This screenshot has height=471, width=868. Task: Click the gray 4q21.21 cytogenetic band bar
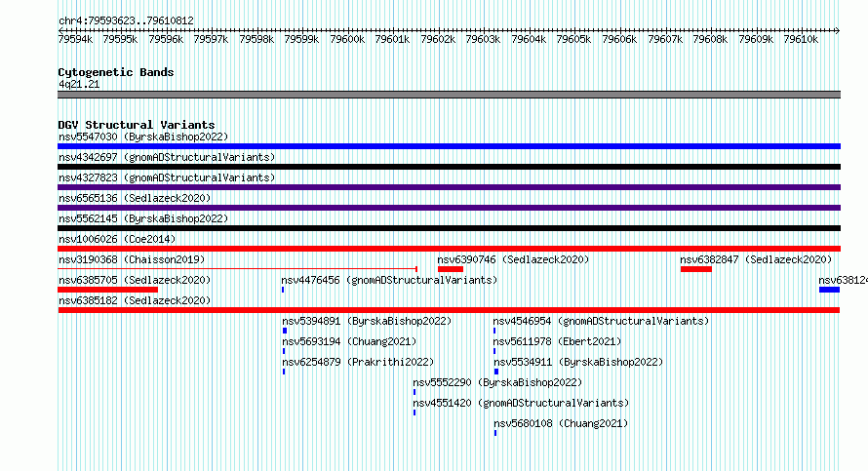pyautogui.click(x=449, y=95)
